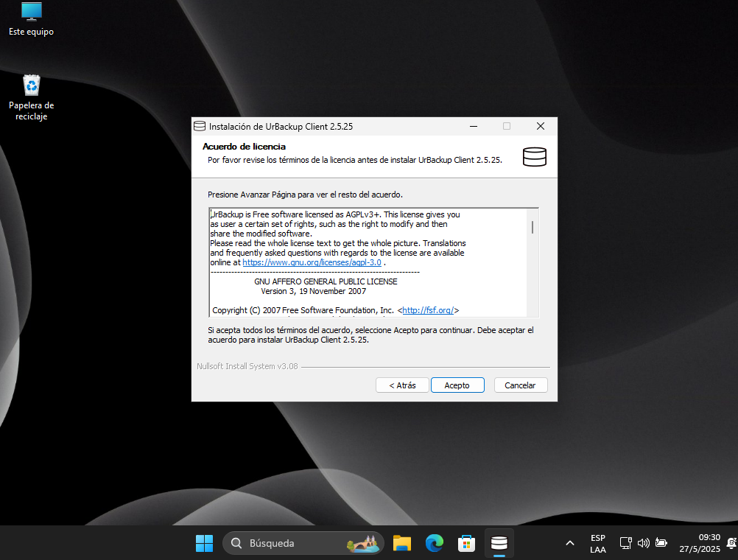The height and width of the screenshot is (560, 738).
Task: Click the UrBackup installer taskbar icon
Action: click(499, 543)
